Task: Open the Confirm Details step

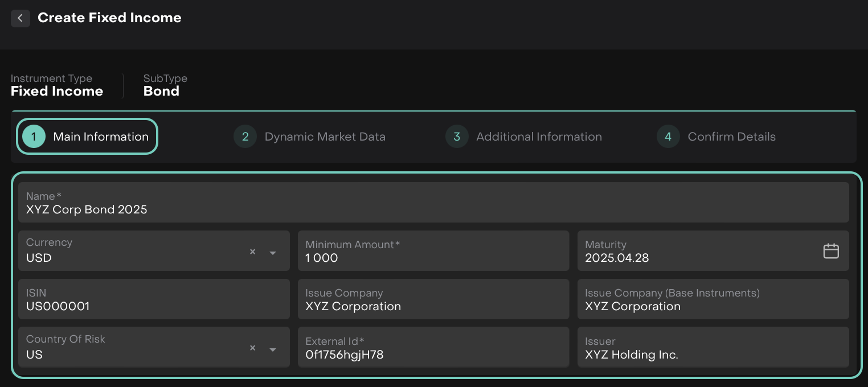Action: pyautogui.click(x=731, y=137)
